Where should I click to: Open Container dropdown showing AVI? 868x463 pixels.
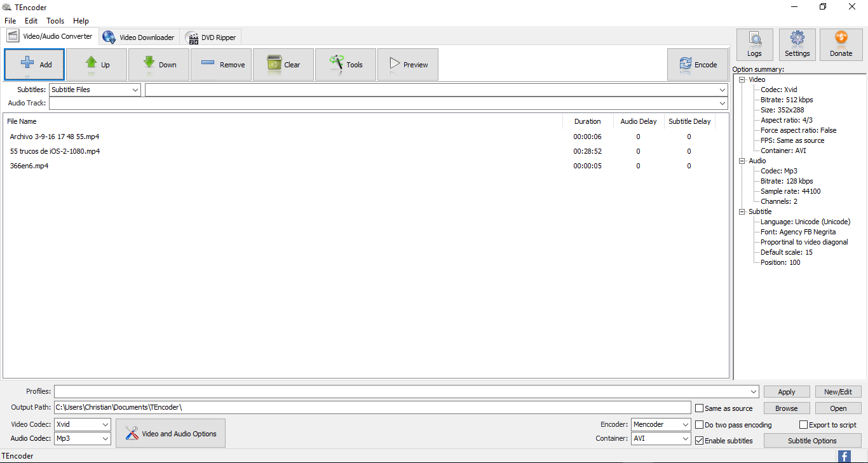[x=661, y=438]
